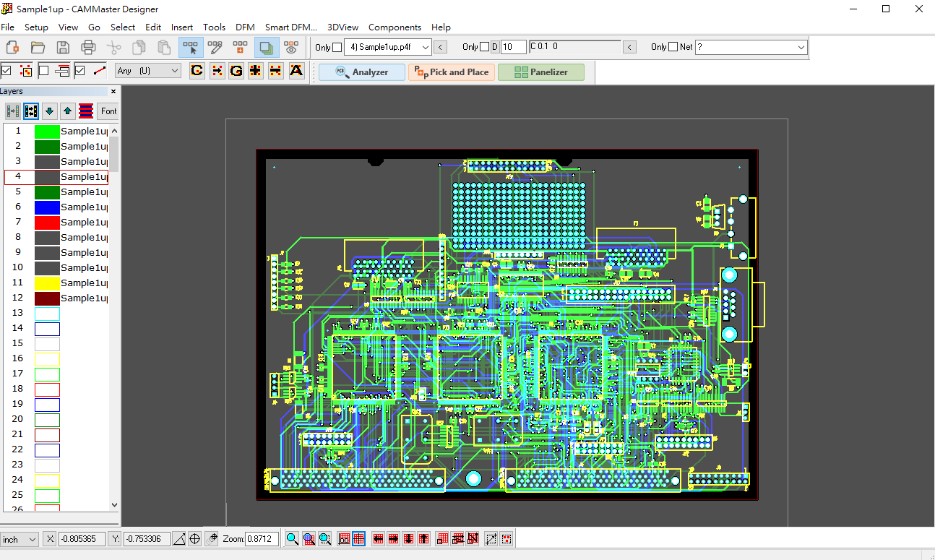
Task: Click the Save floppy disk icon
Action: [63, 48]
